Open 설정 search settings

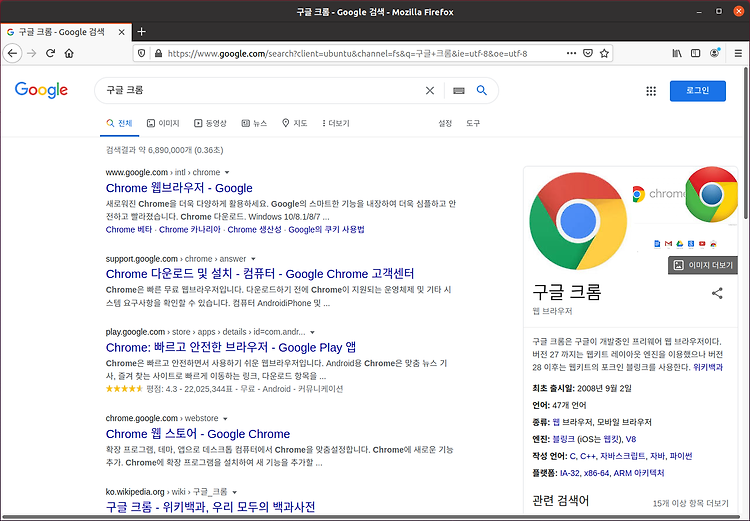(445, 123)
